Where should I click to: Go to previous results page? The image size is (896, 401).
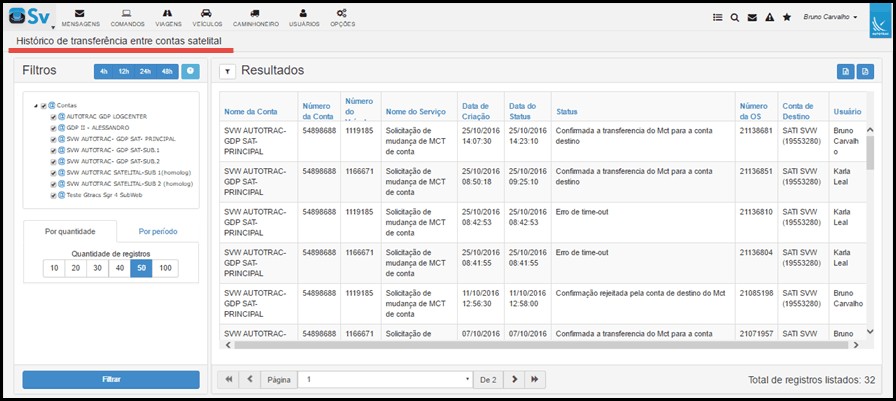click(249, 379)
